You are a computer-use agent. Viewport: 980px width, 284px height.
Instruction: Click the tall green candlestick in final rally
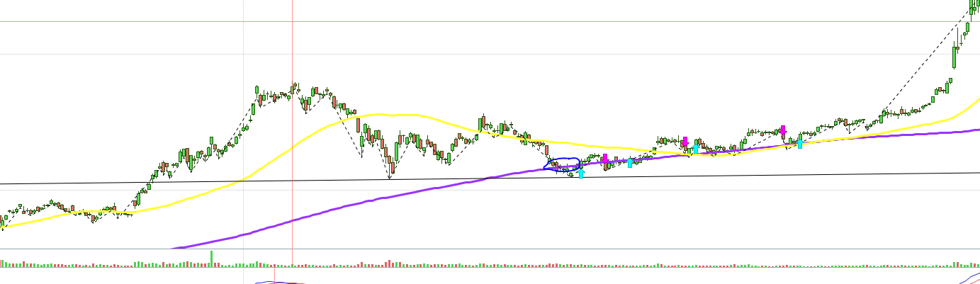pyautogui.click(x=954, y=57)
